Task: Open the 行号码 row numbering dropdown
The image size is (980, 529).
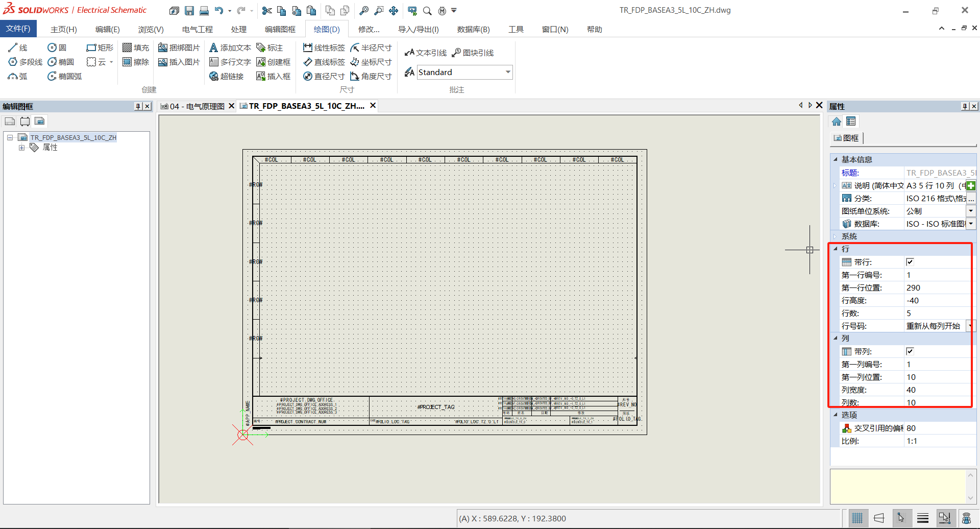Action: [971, 326]
